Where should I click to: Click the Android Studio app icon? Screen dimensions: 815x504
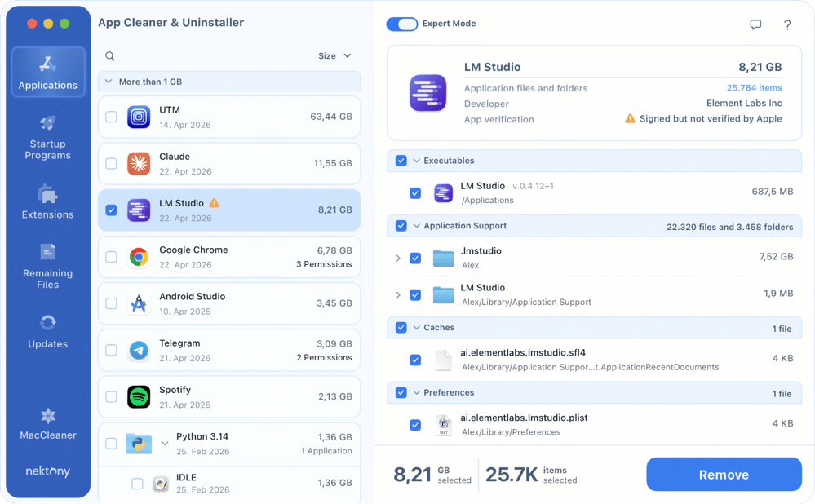[x=139, y=303]
